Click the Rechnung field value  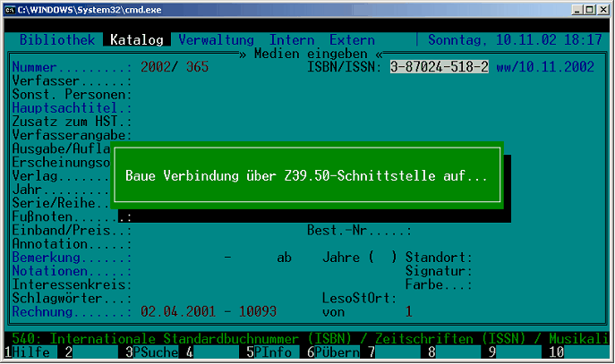(x=209, y=311)
